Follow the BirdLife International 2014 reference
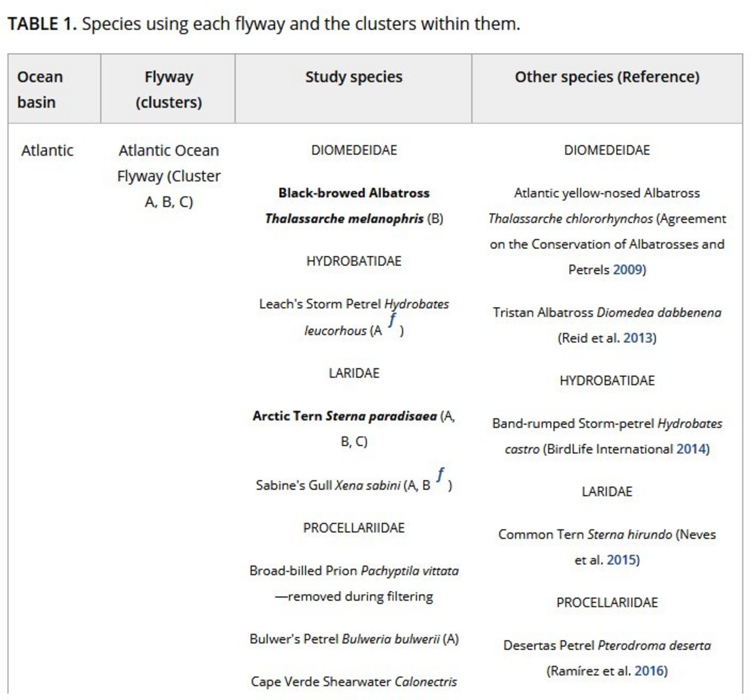 click(x=691, y=449)
